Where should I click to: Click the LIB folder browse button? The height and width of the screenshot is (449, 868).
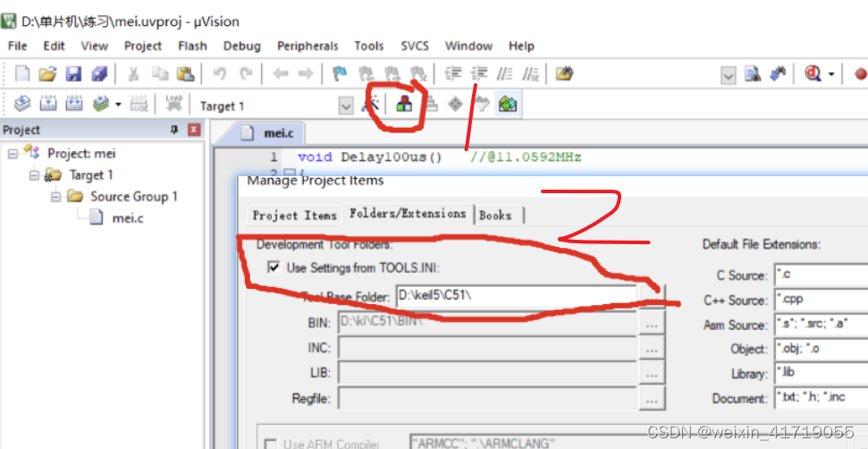(x=652, y=373)
